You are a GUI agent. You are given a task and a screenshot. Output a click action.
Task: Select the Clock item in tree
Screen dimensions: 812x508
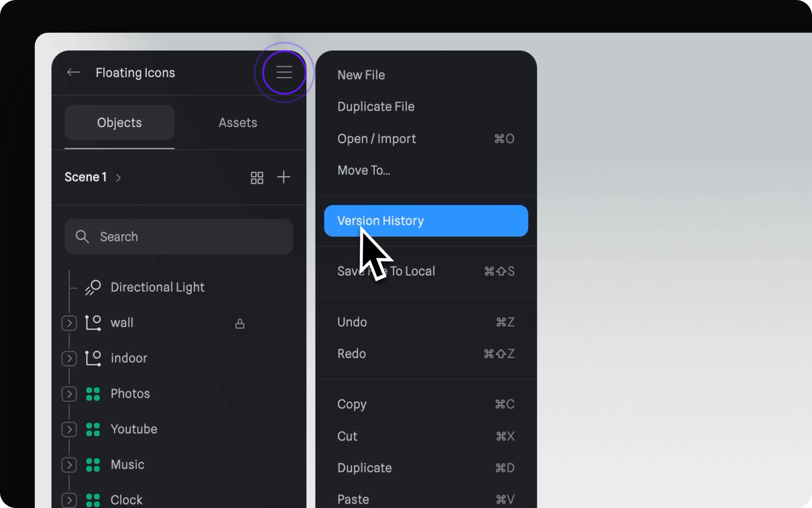coord(126,500)
